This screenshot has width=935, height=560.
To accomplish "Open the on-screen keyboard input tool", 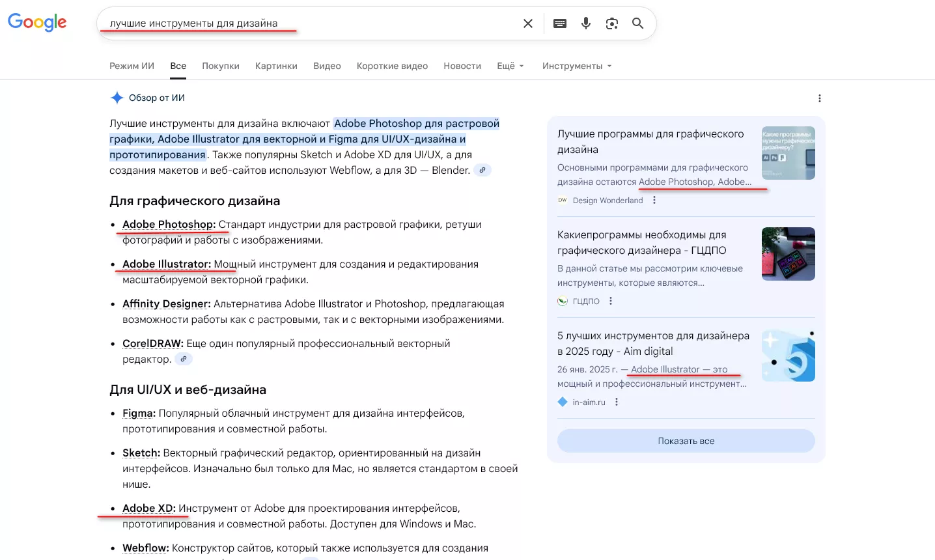I will tap(560, 23).
